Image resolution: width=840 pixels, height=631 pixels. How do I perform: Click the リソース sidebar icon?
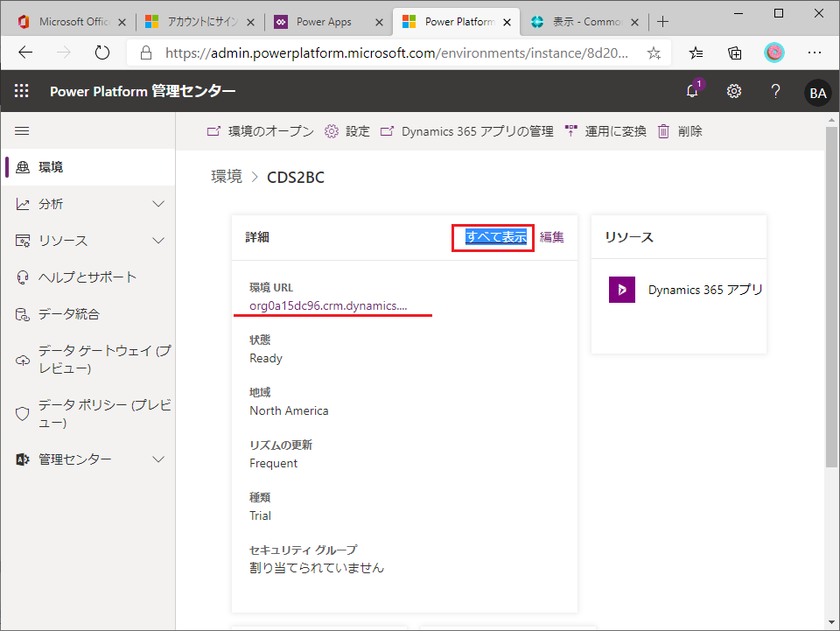(23, 241)
